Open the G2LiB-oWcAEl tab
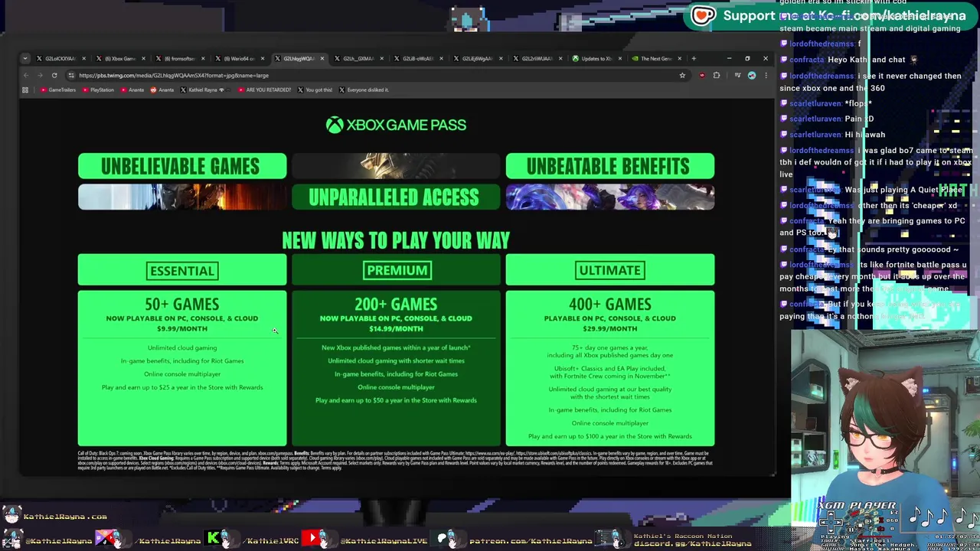The image size is (980, 551). pos(419,58)
